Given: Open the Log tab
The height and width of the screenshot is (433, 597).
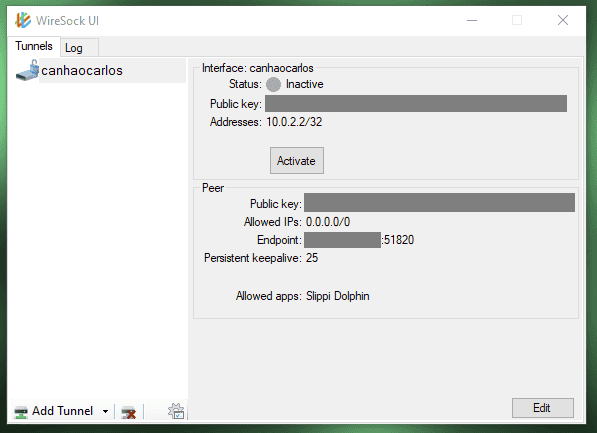Looking at the screenshot, I should [x=80, y=48].
